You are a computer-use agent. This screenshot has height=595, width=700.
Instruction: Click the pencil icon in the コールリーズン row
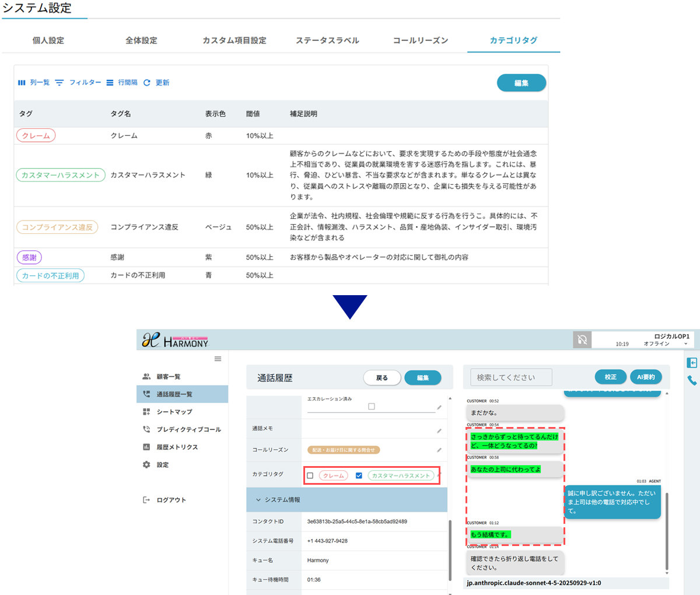tap(439, 450)
